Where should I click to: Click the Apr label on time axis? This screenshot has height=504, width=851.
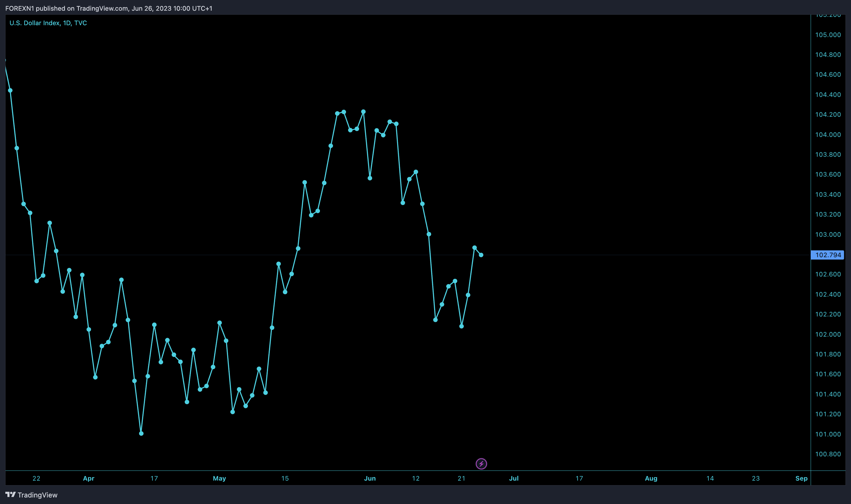click(x=89, y=478)
